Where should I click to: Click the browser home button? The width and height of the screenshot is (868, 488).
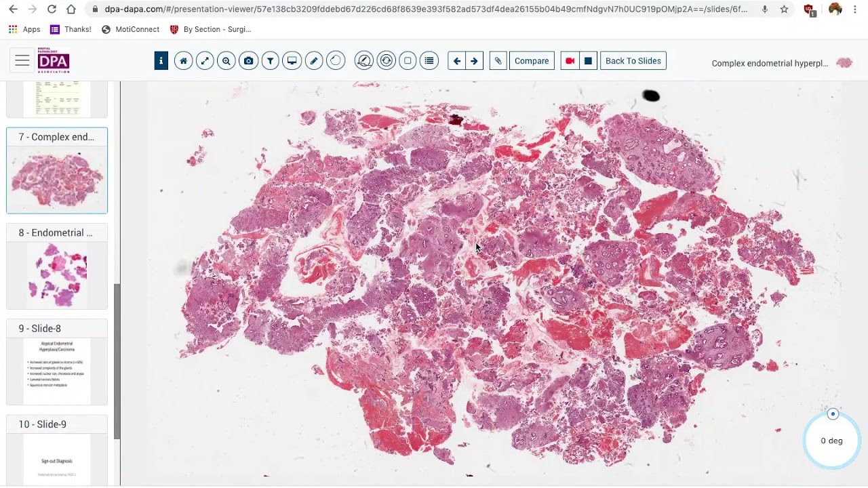(71, 9)
